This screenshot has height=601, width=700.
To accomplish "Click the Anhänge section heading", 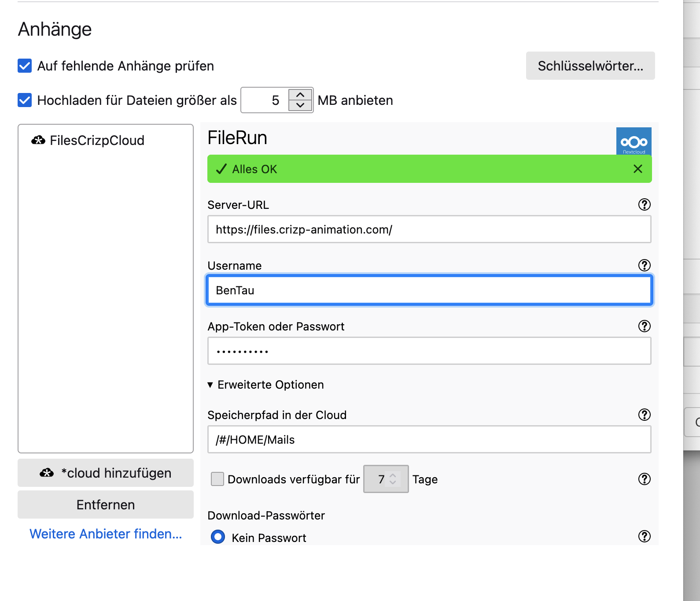I will (x=55, y=30).
